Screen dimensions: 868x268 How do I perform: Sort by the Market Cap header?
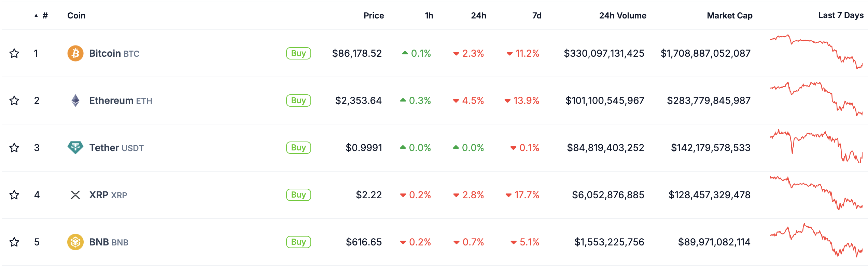click(x=729, y=16)
